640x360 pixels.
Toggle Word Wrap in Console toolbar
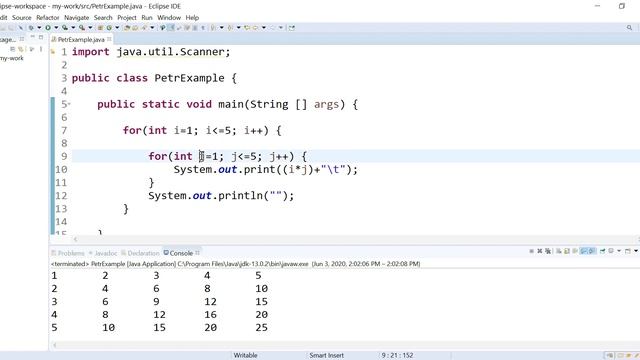coord(575,251)
